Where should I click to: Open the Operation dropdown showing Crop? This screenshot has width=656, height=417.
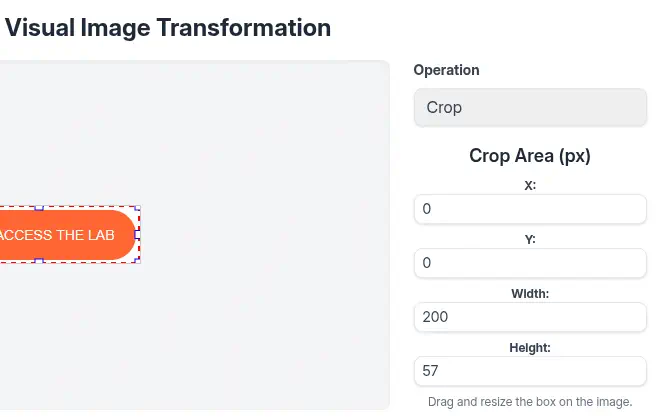pyautogui.click(x=530, y=107)
